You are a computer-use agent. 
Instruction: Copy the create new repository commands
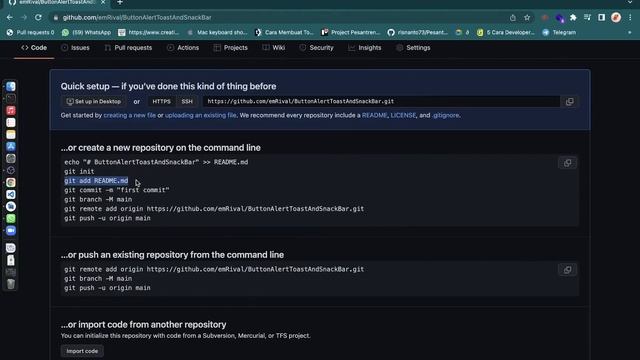(x=567, y=163)
